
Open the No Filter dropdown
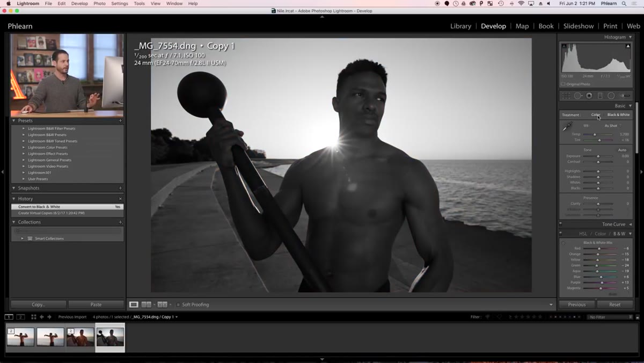pyautogui.click(x=609, y=317)
